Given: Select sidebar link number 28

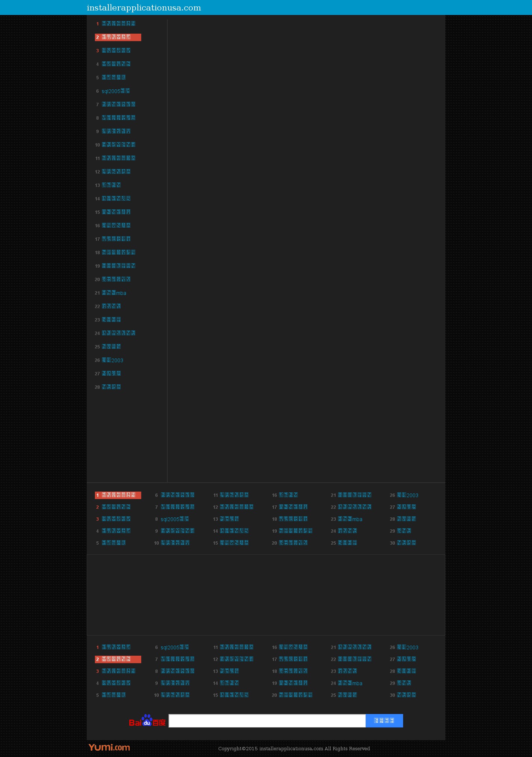Looking at the screenshot, I should point(111,387).
